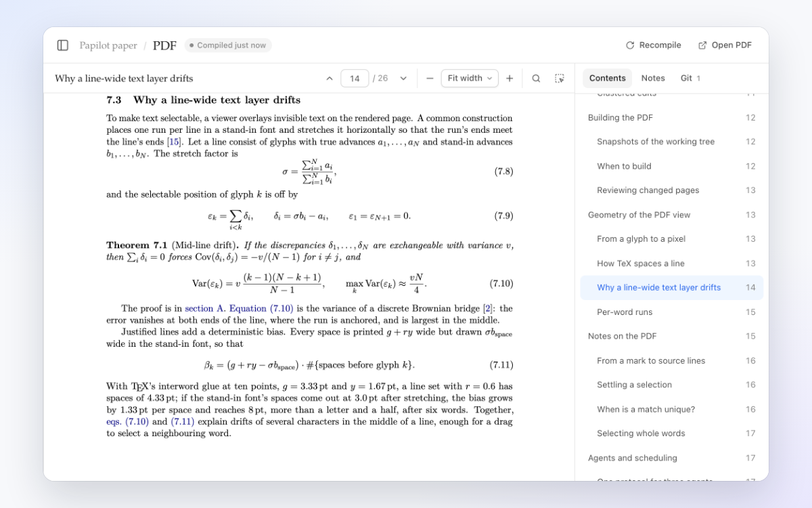The height and width of the screenshot is (508, 812).
Task: Open Notes on the PDF contents entry
Action: tap(671, 336)
